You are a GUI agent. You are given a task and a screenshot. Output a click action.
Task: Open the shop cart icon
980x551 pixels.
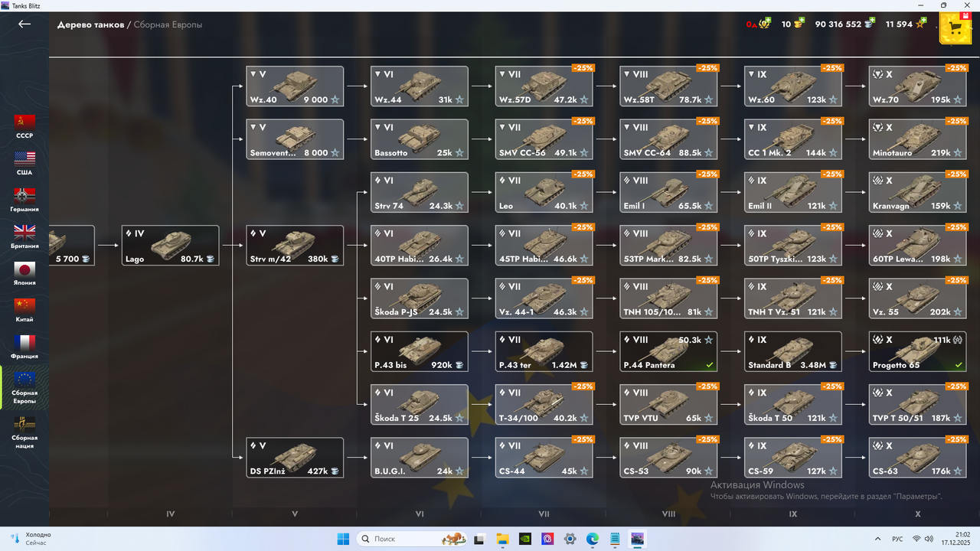[955, 30]
